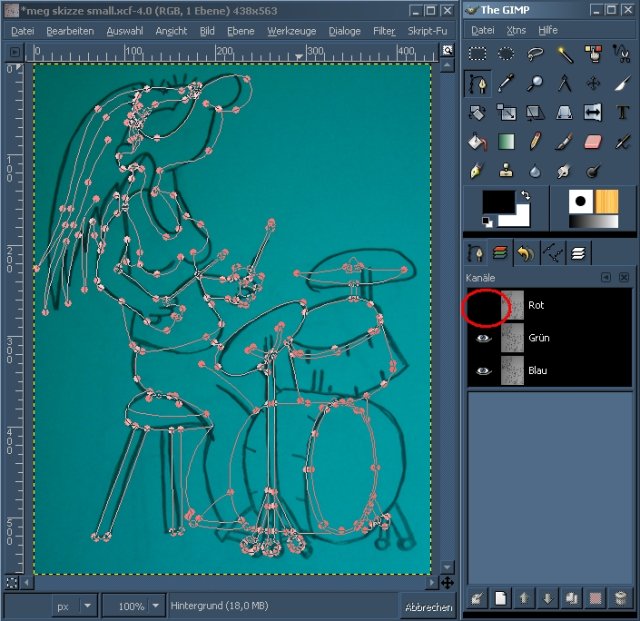The image size is (640, 621).
Task: Reset colors to default black and white
Action: tap(487, 222)
